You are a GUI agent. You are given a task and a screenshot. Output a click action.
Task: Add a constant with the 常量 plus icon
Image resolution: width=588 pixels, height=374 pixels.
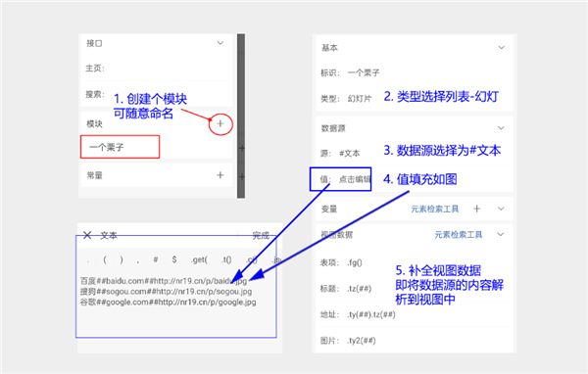(220, 175)
